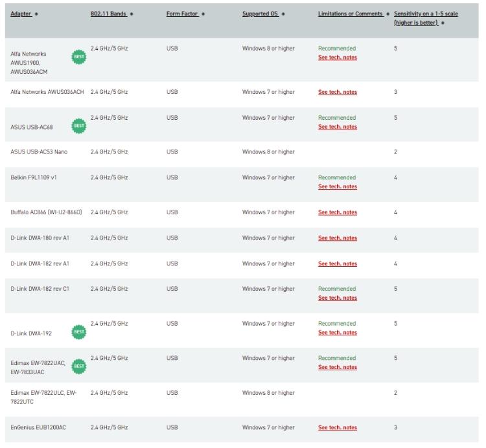Viewport: 486px width, 448px height.
Task: Open tech notes for Alfa Networks AWUS036ACH
Action: pyautogui.click(x=337, y=92)
